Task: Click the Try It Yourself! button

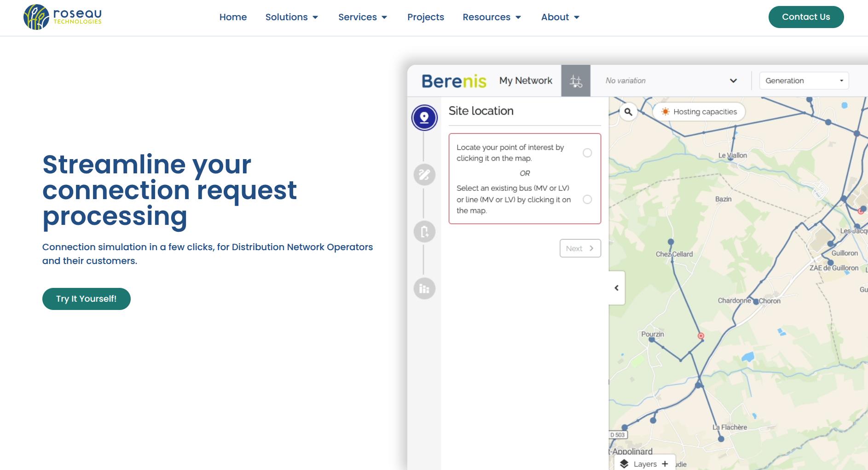Action: [87, 299]
